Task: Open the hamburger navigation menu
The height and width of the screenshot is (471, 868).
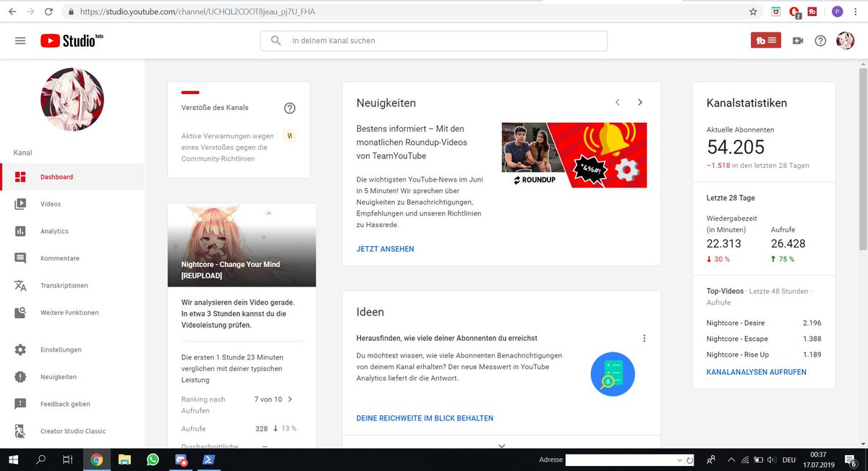Action: 20,41
